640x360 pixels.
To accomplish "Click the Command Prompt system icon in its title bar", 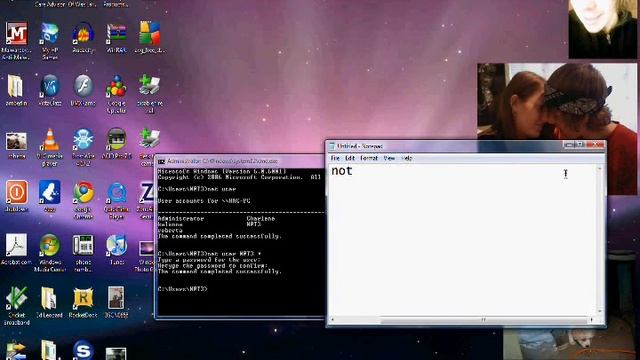I will [x=161, y=162].
